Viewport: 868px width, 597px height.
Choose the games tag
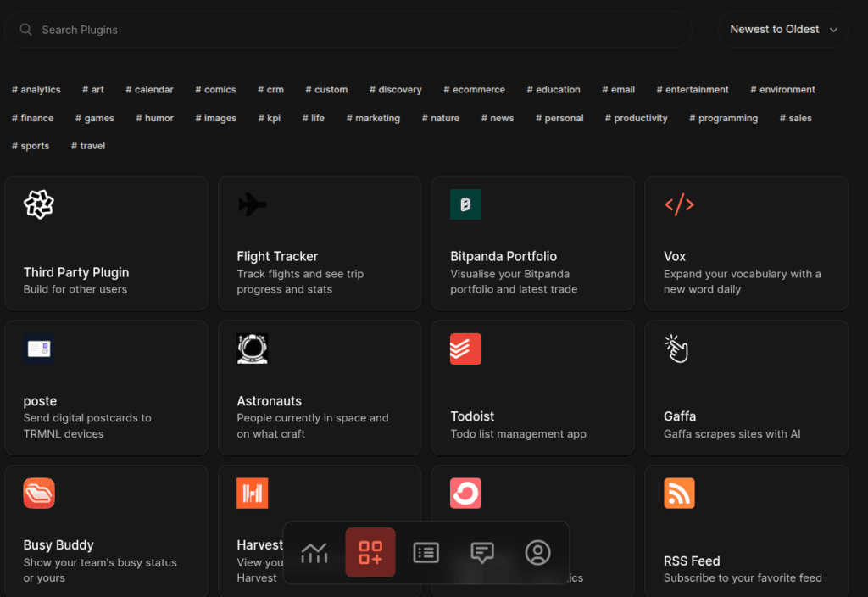click(x=95, y=118)
